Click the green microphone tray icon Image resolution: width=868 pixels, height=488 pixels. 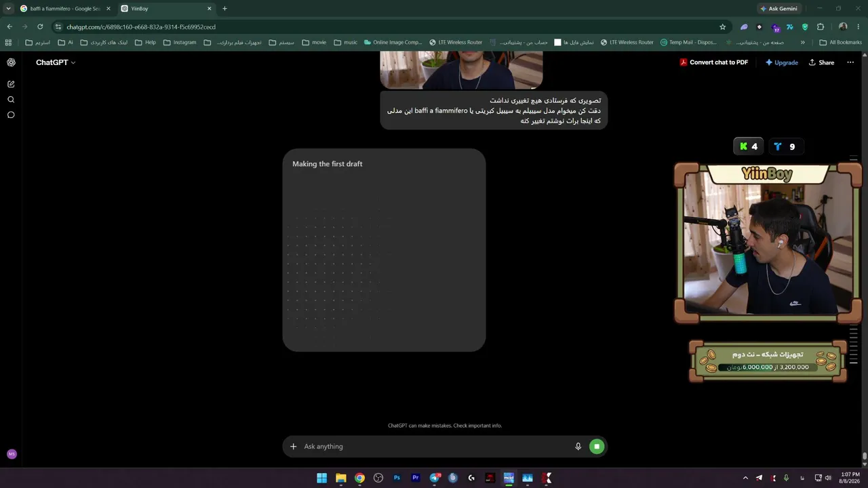[786, 478]
